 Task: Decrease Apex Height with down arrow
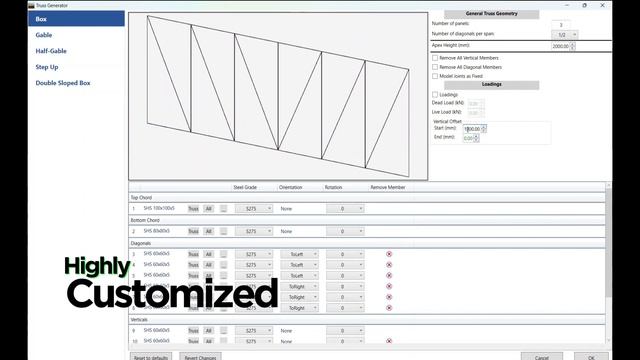(x=573, y=48)
